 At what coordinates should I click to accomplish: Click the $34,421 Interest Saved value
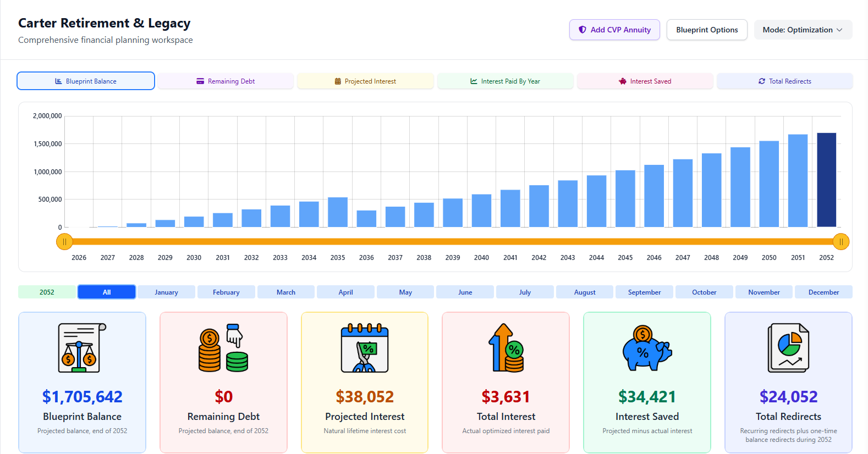point(647,396)
